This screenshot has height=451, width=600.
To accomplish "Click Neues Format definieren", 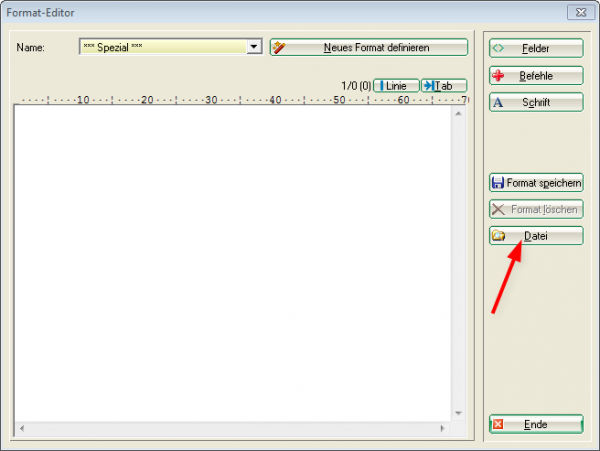I will coord(369,47).
